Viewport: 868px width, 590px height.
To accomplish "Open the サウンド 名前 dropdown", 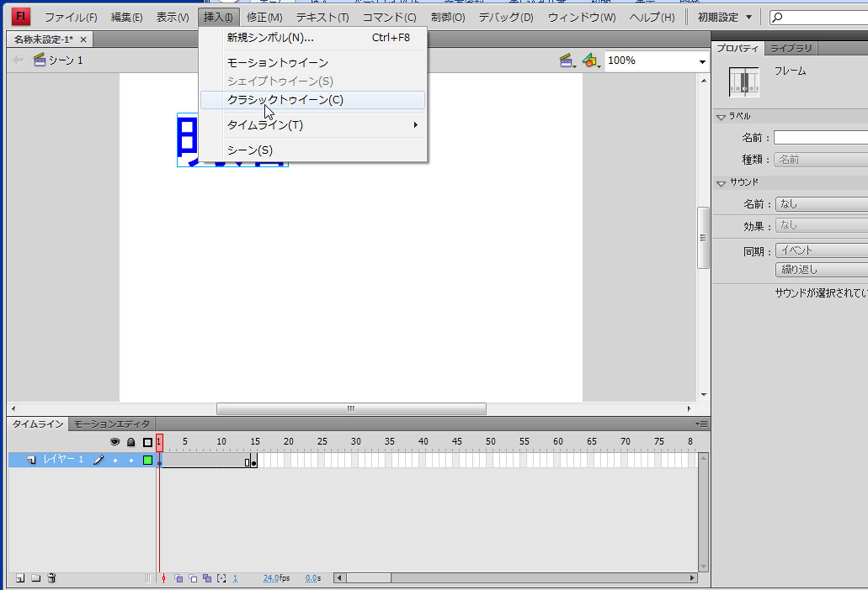I will 820,204.
